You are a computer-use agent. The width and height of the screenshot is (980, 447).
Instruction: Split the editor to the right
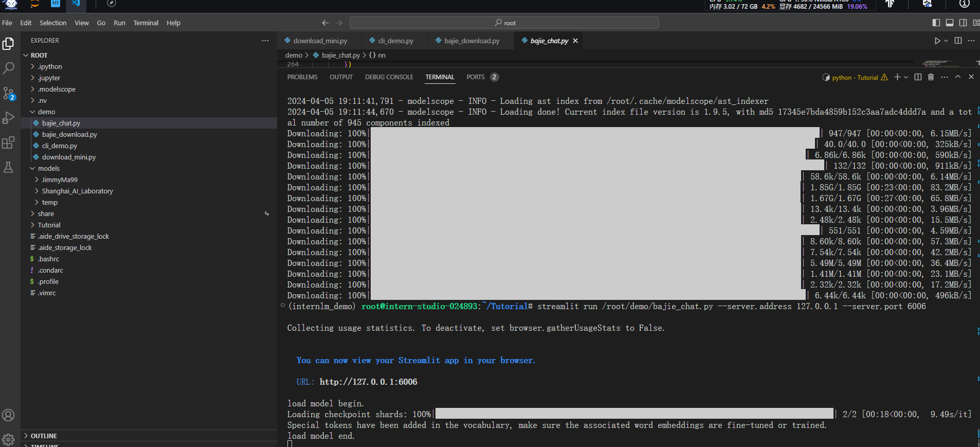958,40
